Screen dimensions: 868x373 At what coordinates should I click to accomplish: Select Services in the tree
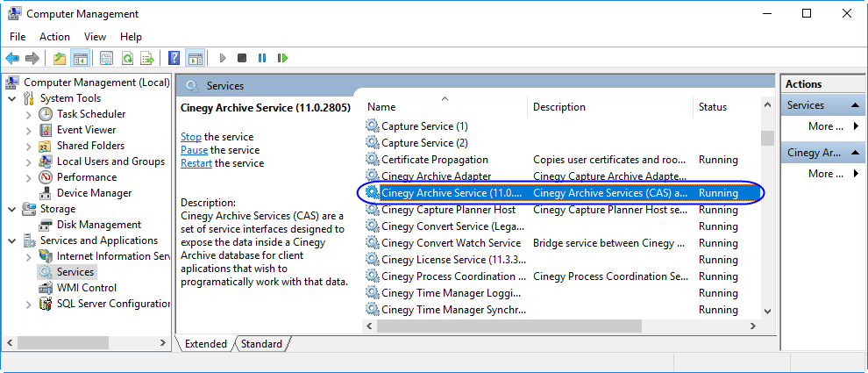(x=75, y=271)
